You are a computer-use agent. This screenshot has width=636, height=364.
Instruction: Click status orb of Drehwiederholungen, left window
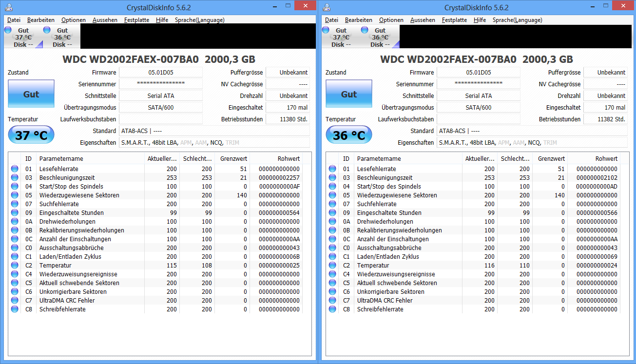(15, 221)
